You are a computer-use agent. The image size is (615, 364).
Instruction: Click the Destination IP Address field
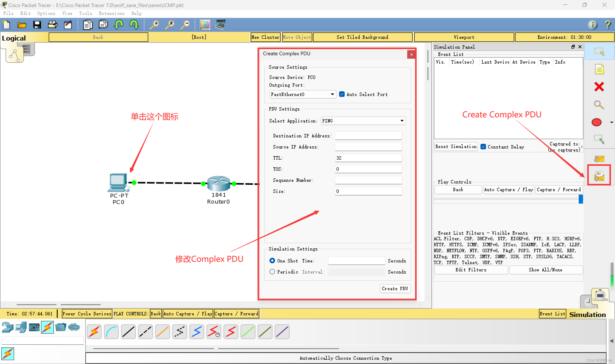click(368, 136)
